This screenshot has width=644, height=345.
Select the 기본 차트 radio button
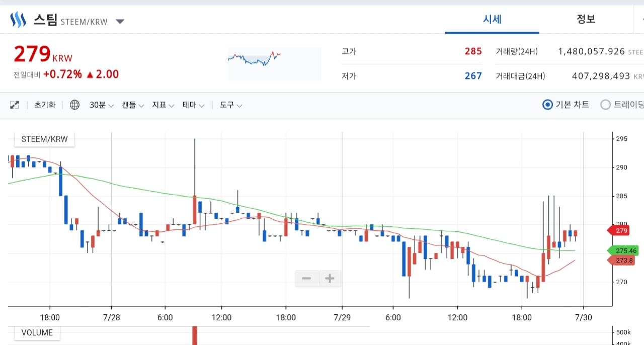point(548,105)
